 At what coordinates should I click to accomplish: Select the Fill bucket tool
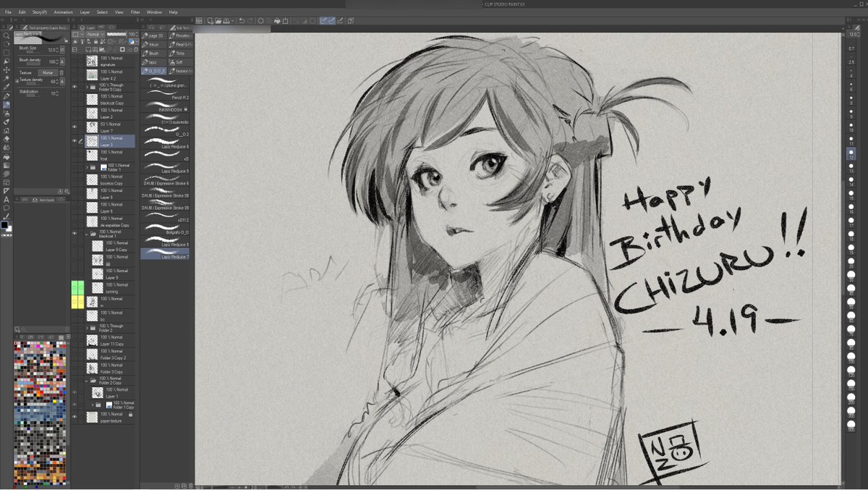coord(7,157)
